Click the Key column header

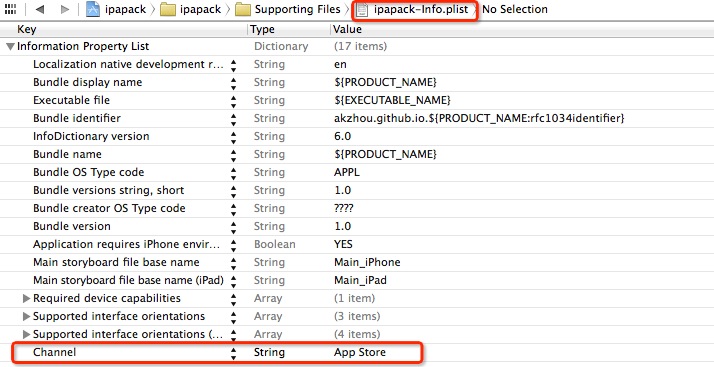(26, 30)
